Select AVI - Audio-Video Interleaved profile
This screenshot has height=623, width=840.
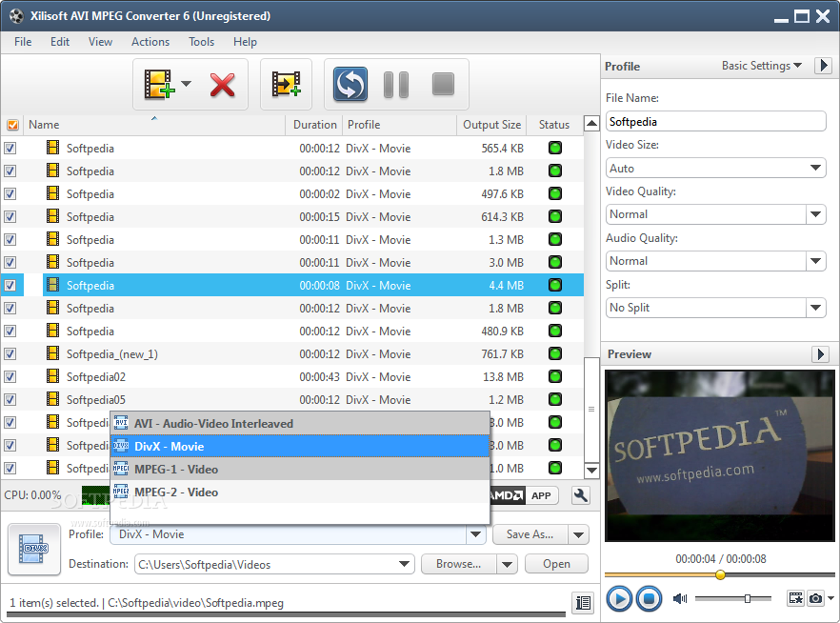pyautogui.click(x=300, y=424)
